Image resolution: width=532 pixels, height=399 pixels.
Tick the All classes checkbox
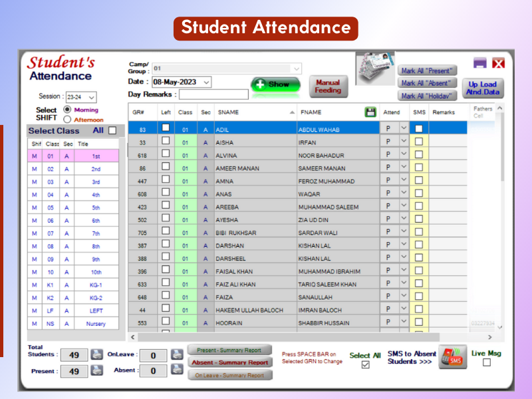tap(112, 130)
